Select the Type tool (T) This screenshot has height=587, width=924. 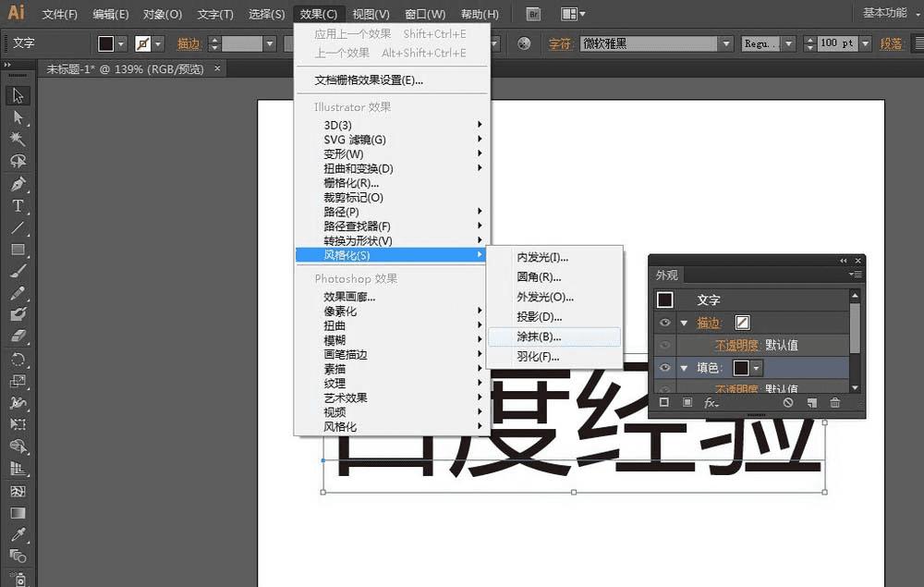[18, 205]
